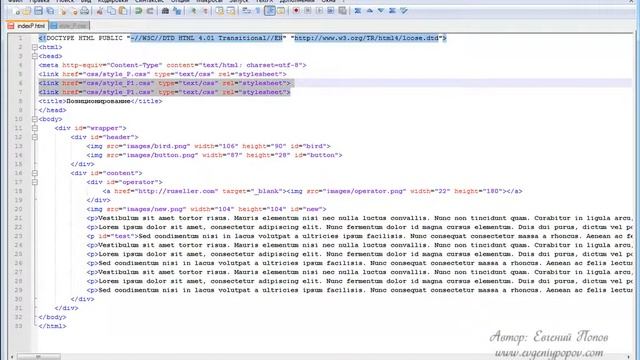Viewport: 640px width, 360px height.
Task: Click the Save Recorded Macro icon
Action: point(342,11)
